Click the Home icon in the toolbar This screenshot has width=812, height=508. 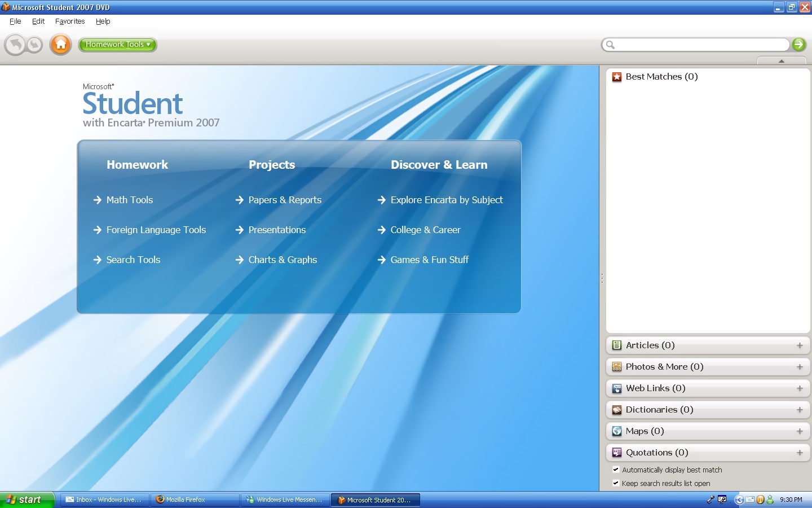(60, 45)
